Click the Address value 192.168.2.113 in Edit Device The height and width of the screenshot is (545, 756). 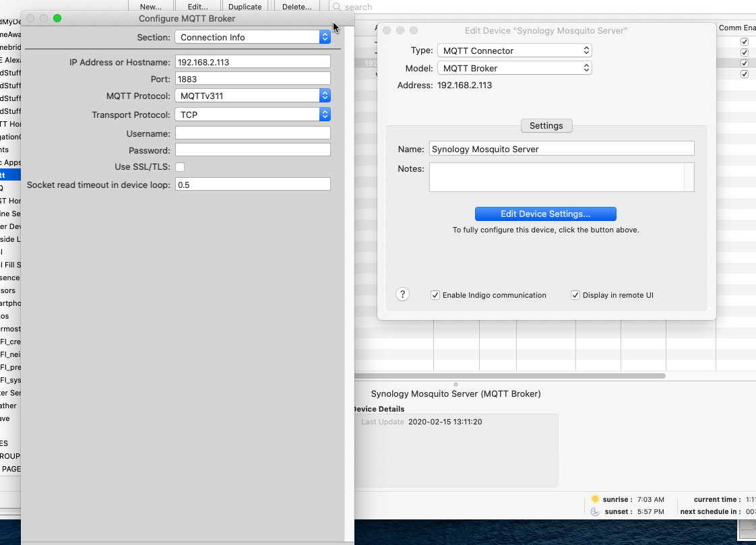464,86
